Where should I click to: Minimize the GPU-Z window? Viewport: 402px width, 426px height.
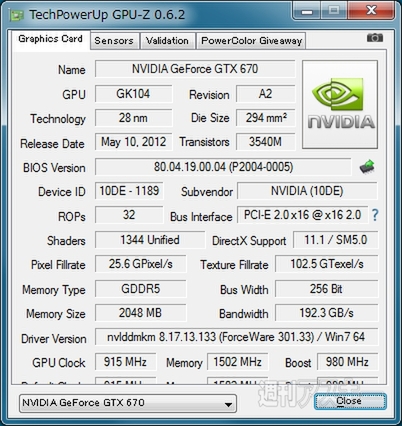[x=307, y=11]
